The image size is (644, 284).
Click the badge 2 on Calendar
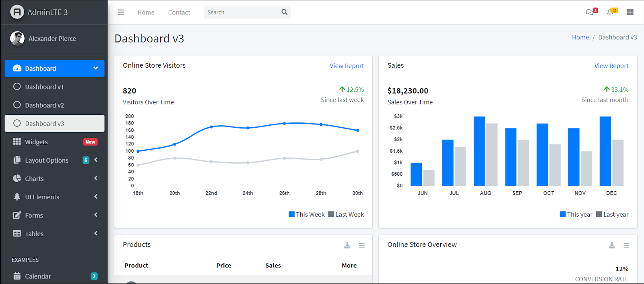(x=94, y=276)
